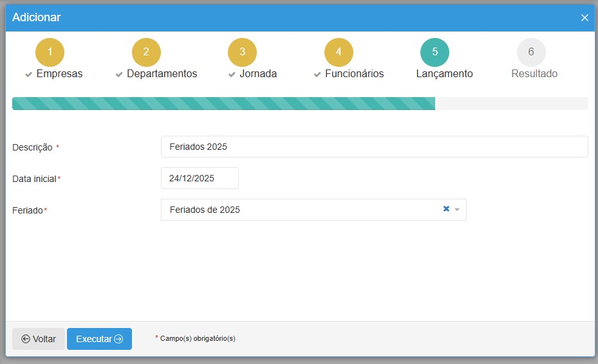Open the Data inicial date field
Viewport: 598px width, 364px height.
pos(200,178)
